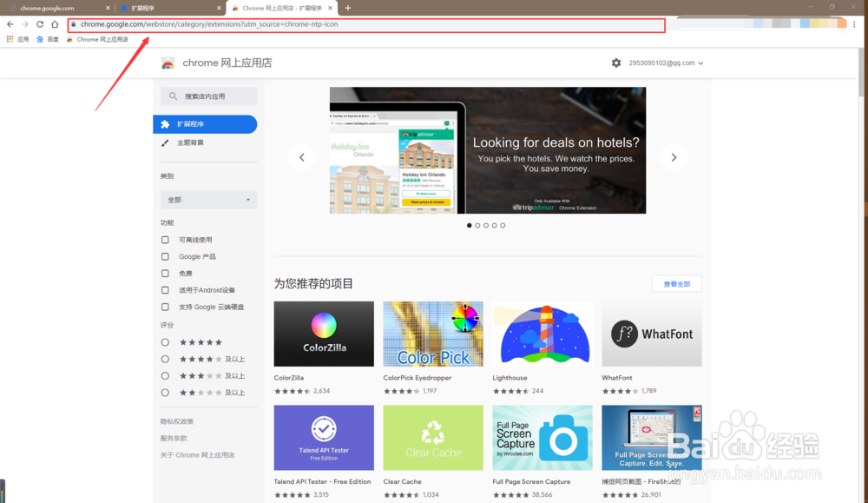Go back to the previous page
This screenshot has width=868, height=503.
pyautogui.click(x=10, y=24)
